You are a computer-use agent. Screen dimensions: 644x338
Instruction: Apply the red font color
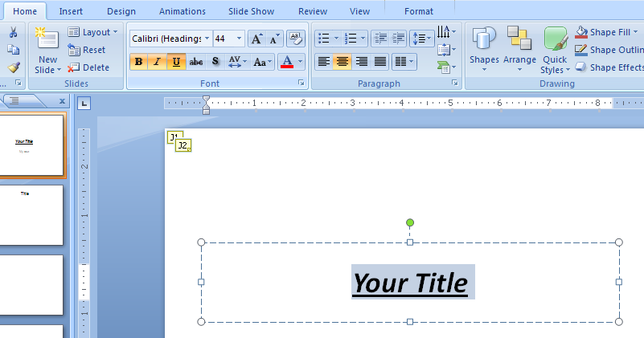pyautogui.click(x=287, y=62)
